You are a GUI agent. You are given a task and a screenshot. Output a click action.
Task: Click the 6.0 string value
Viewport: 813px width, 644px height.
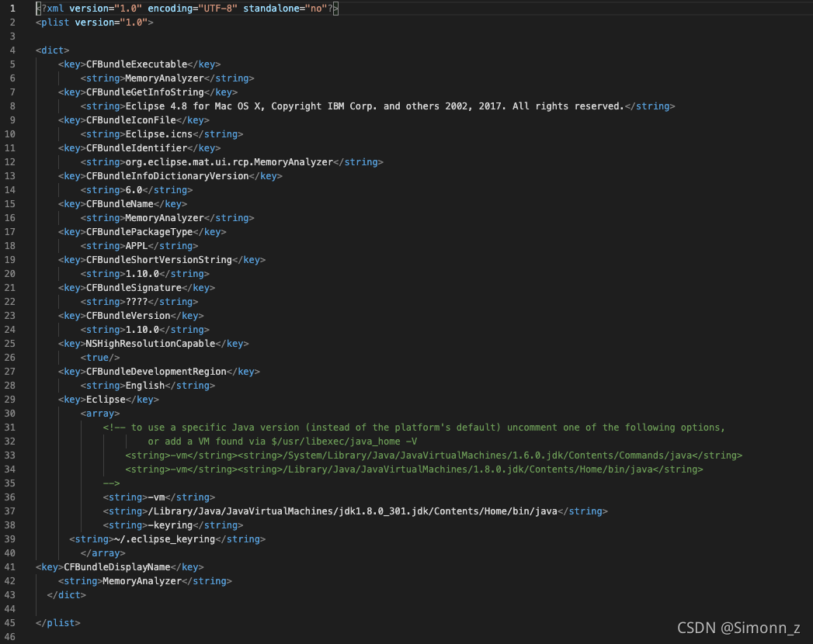pos(134,190)
